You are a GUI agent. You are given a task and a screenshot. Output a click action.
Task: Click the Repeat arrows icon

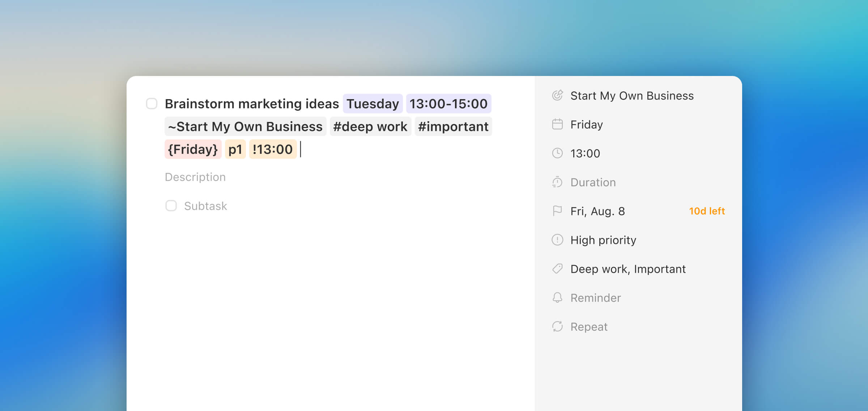click(x=557, y=327)
